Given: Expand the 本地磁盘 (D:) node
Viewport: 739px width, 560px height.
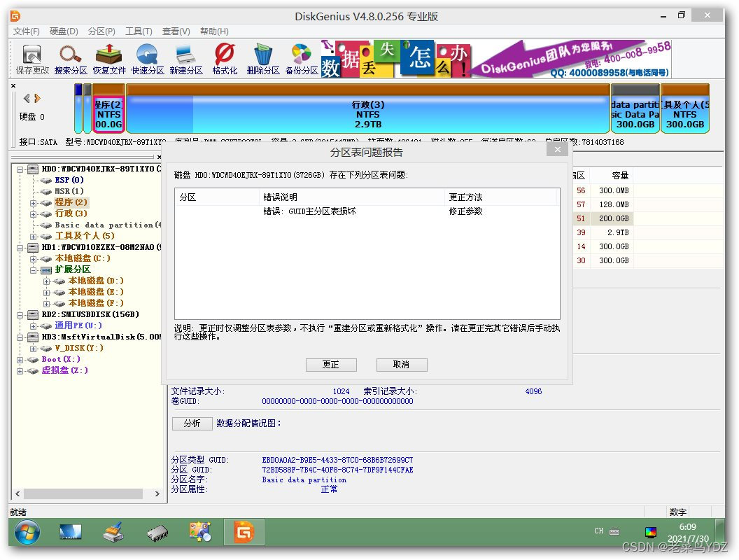Looking at the screenshot, I should click(x=46, y=281).
